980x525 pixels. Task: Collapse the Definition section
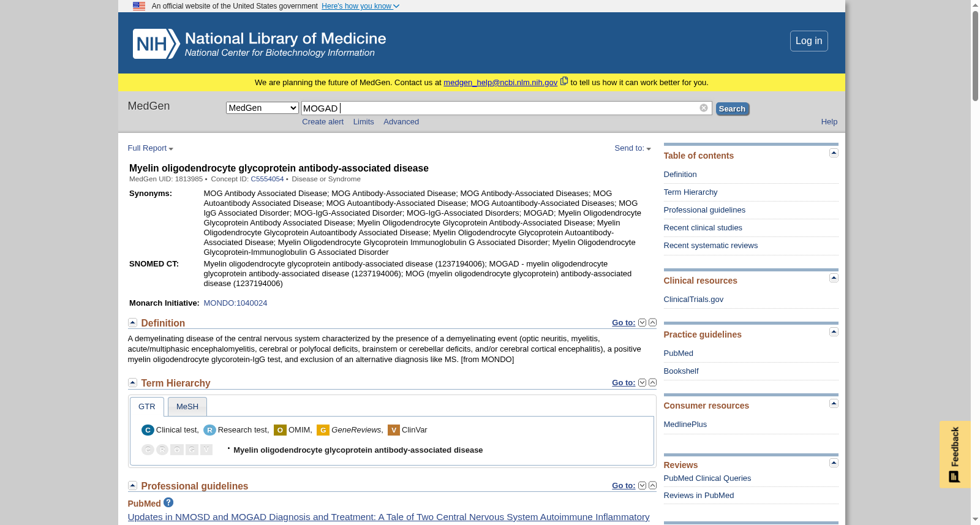tap(132, 322)
